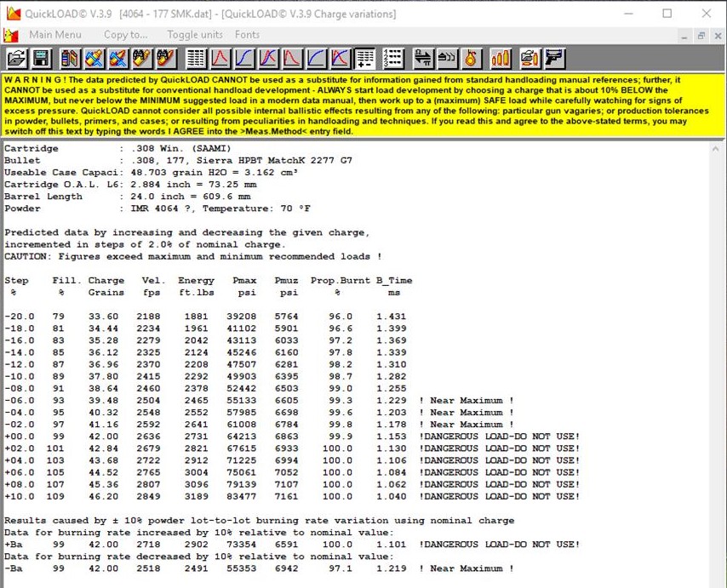Click the QuickLOAD icon beside Main Menu
The height and width of the screenshot is (588, 727).
[11, 35]
